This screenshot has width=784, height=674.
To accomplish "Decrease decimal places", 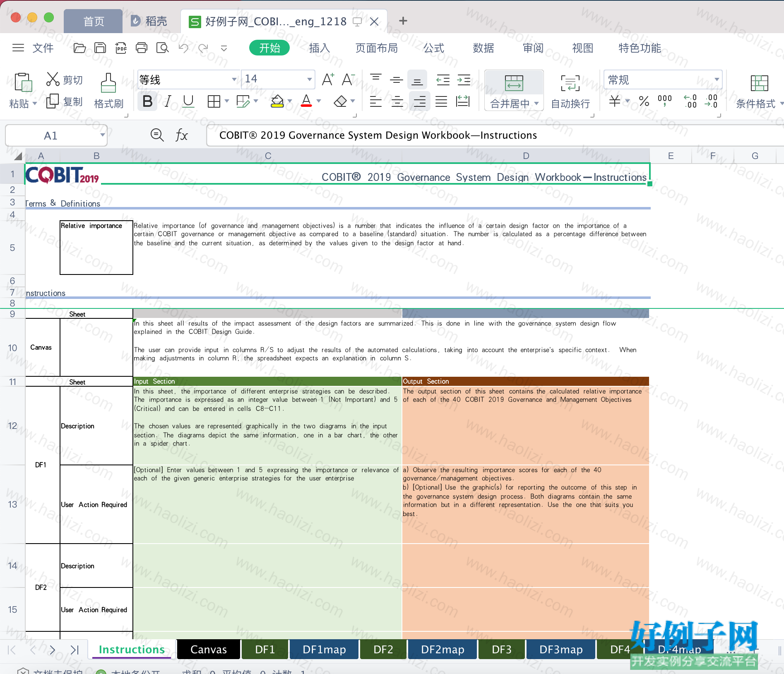I will tap(711, 101).
